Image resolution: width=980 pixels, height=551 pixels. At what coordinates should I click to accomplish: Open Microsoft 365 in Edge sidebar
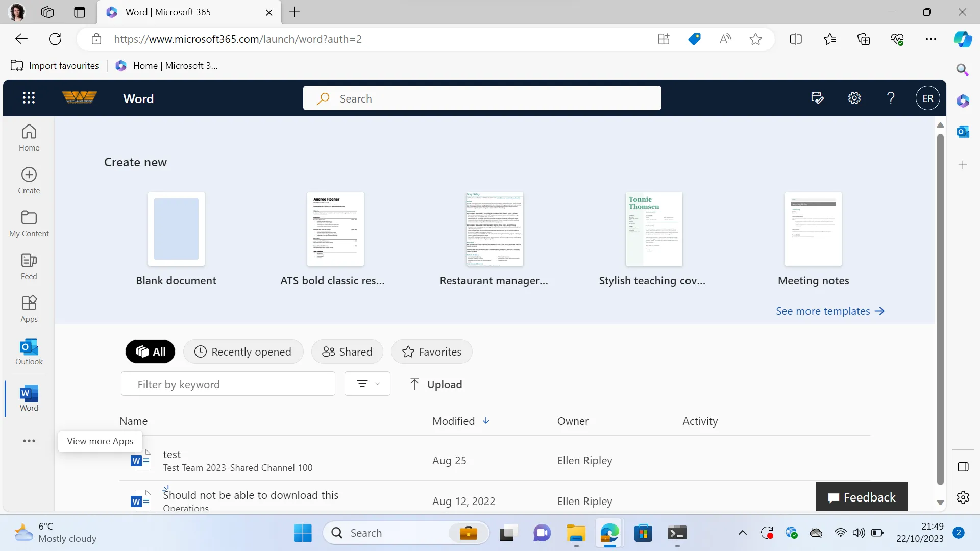(x=963, y=101)
